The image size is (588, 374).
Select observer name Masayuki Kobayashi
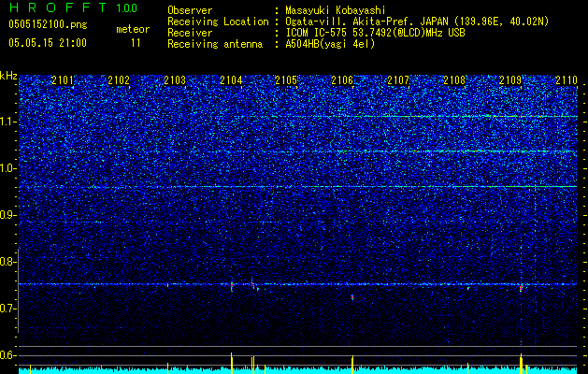(x=336, y=11)
